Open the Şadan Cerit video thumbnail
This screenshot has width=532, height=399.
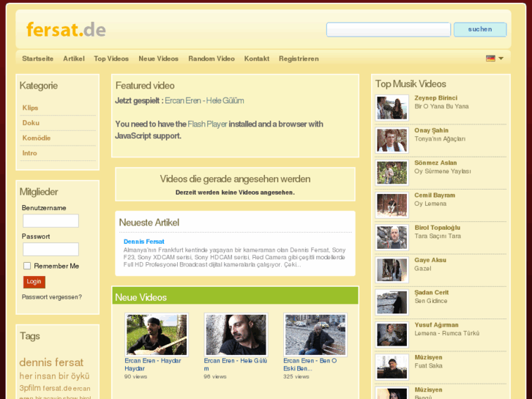[x=392, y=302]
